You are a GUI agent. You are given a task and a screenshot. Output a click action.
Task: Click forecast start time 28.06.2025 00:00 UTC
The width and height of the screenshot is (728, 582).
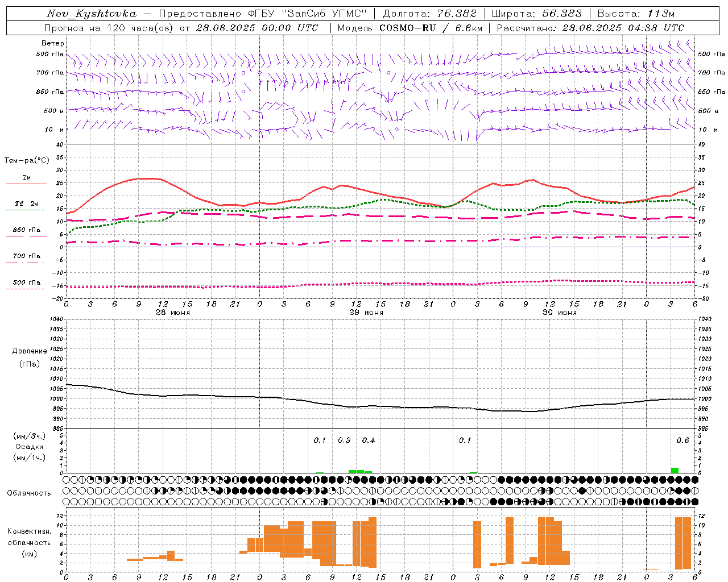pyautogui.click(x=257, y=27)
